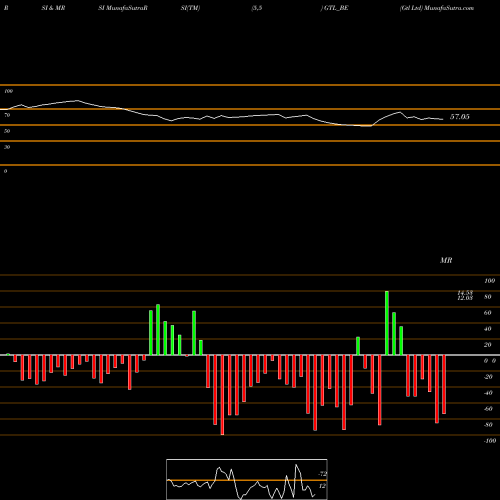
Task: Click the RSI axis label 50
Action: pos(7,131)
